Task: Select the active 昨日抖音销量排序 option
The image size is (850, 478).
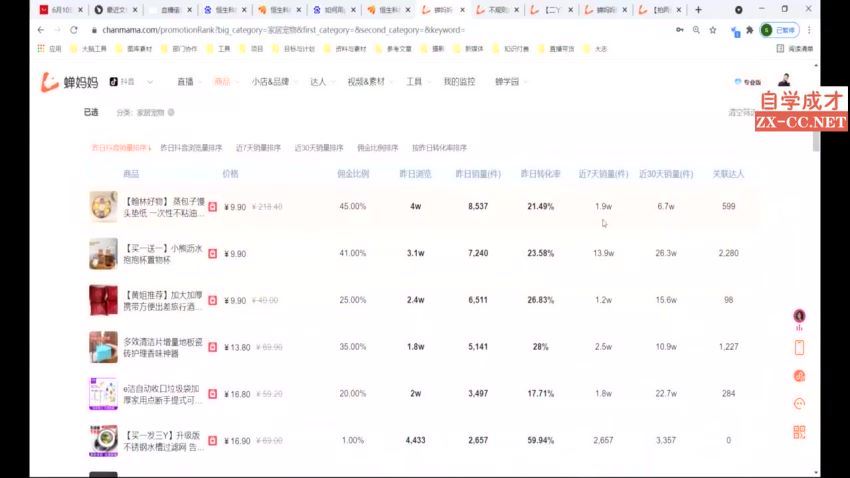Action: tap(120, 147)
